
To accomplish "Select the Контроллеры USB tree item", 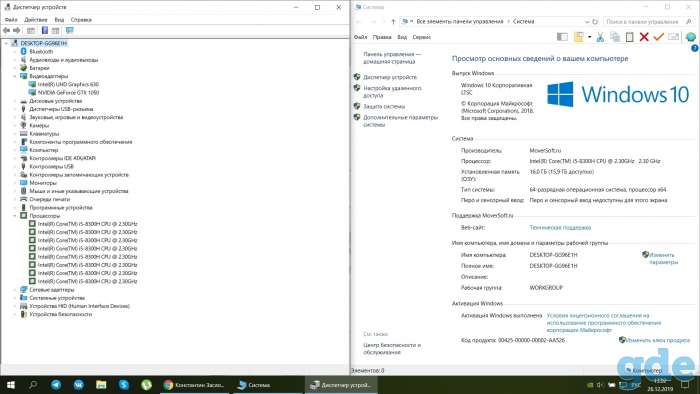I will tap(51, 166).
